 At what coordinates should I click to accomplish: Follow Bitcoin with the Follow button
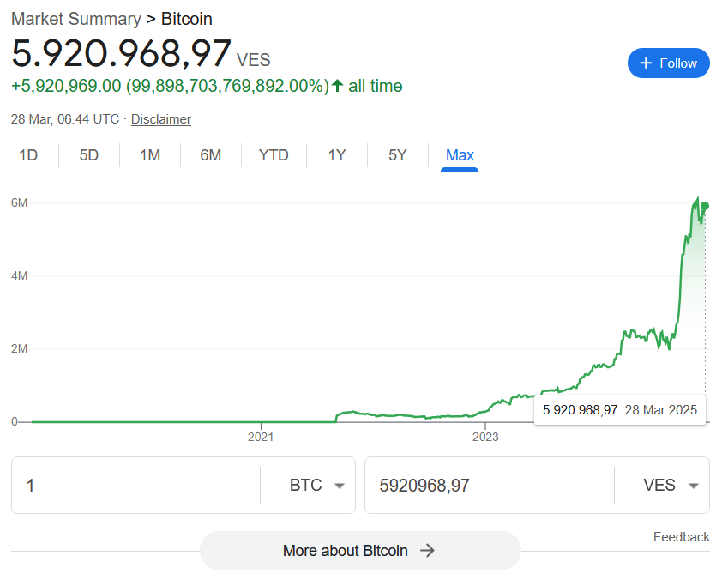coord(669,63)
